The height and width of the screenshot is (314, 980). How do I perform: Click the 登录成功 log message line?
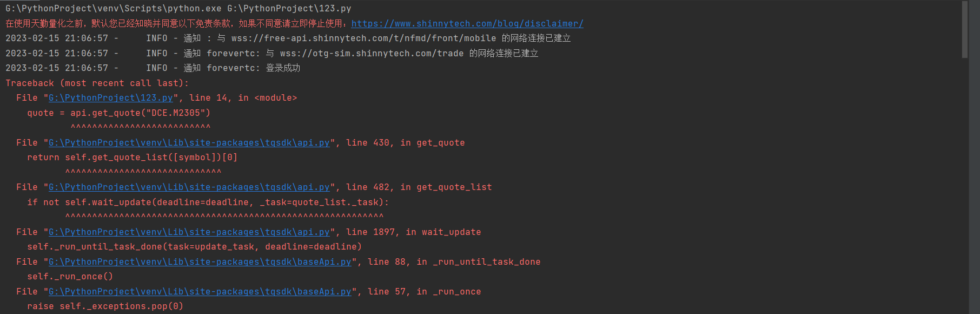153,68
